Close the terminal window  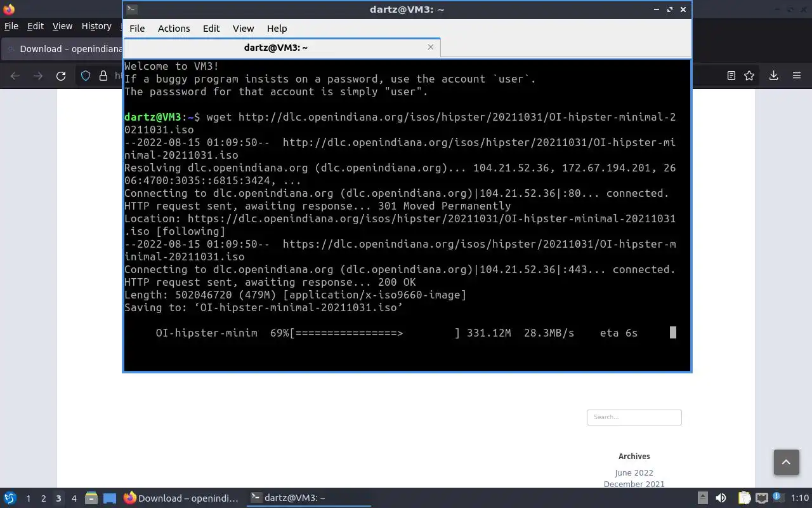click(x=683, y=10)
